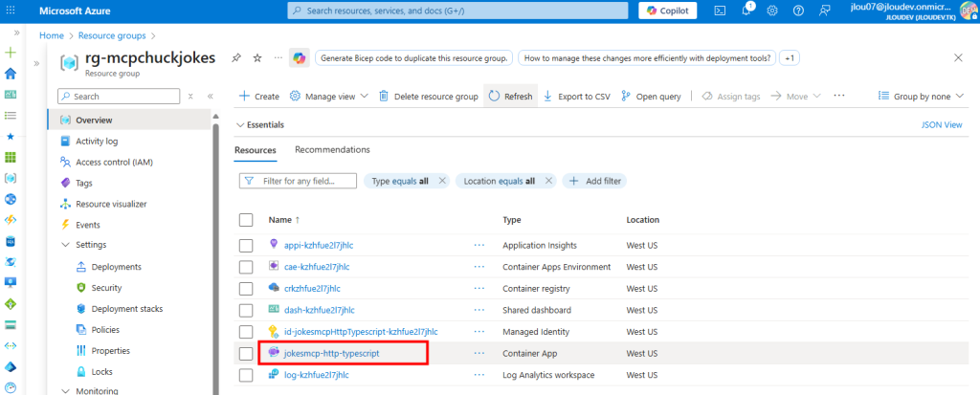
Task: Click the Help question mark icon
Action: pyautogui.click(x=798, y=11)
